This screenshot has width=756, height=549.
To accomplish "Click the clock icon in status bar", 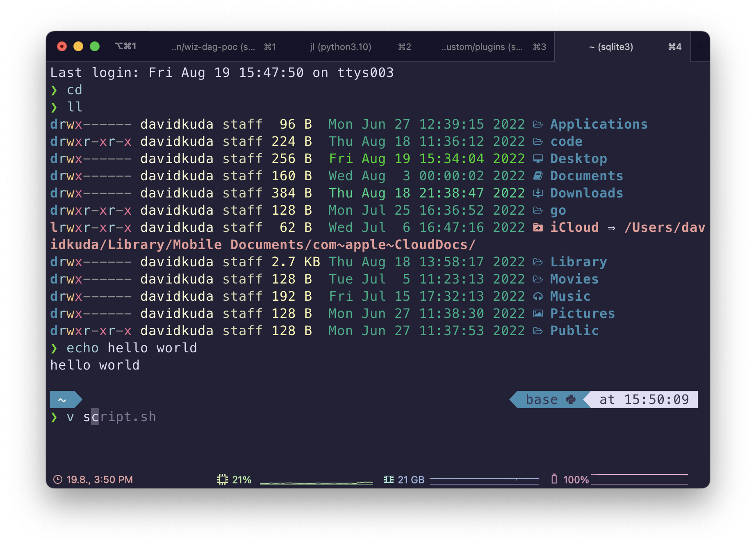I will click(58, 479).
